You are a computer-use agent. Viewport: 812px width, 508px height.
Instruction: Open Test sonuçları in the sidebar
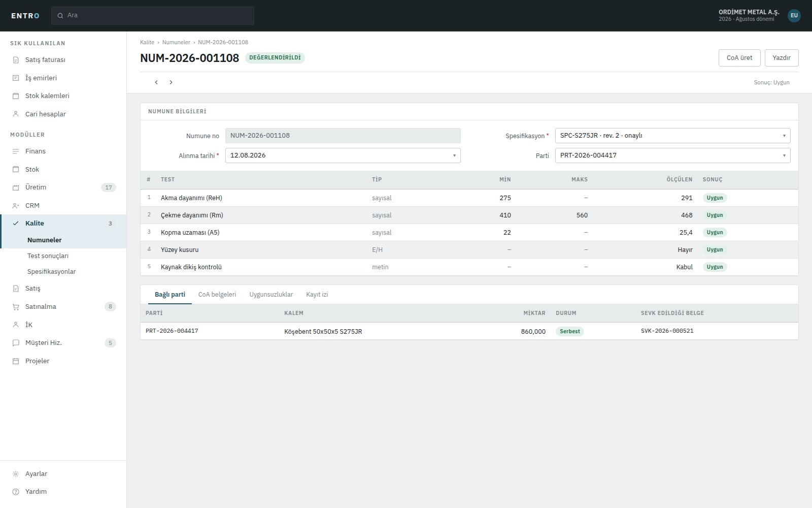(x=63, y=256)
